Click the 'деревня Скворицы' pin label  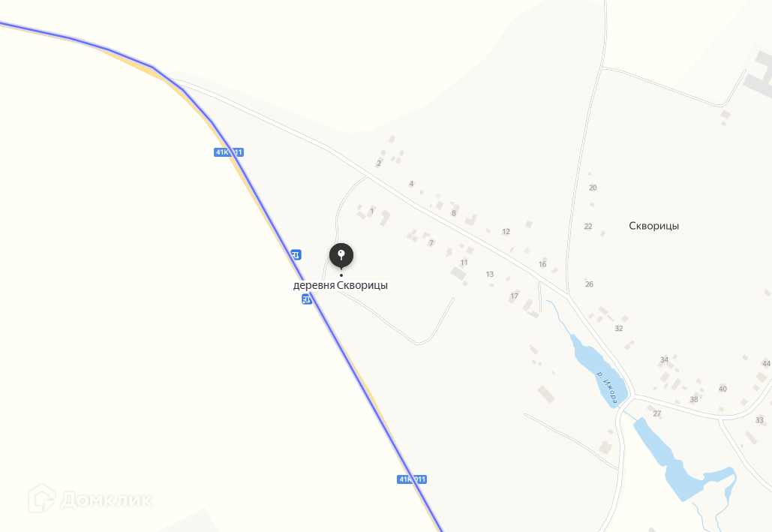tap(340, 285)
